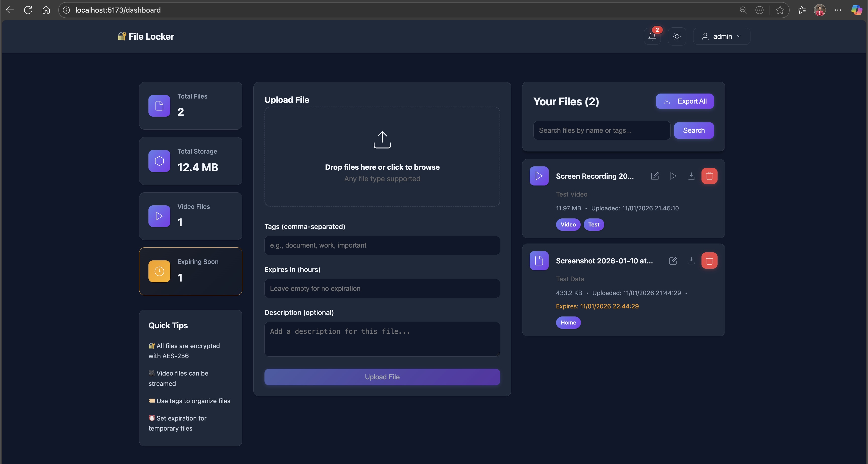Click the Expires: 11/01/2026 22:44:29 text

click(x=597, y=306)
